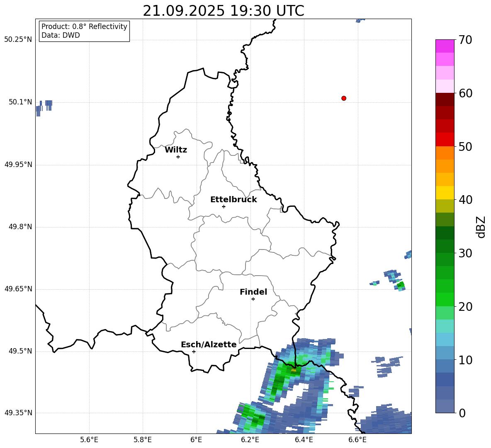Click the dBZ colorbar axis label
The height and width of the screenshot is (448, 491).
point(481,227)
